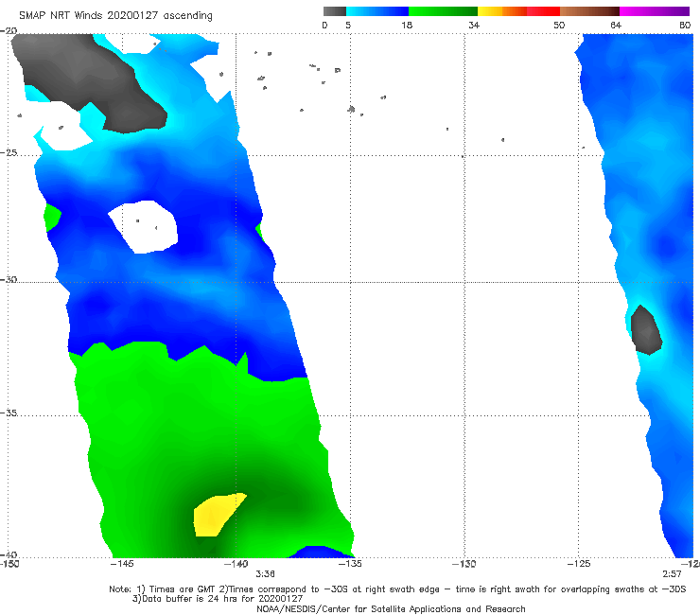Click the red segment of the color bar
Image resolution: width=700 pixels, height=615 pixels.
(x=543, y=11)
